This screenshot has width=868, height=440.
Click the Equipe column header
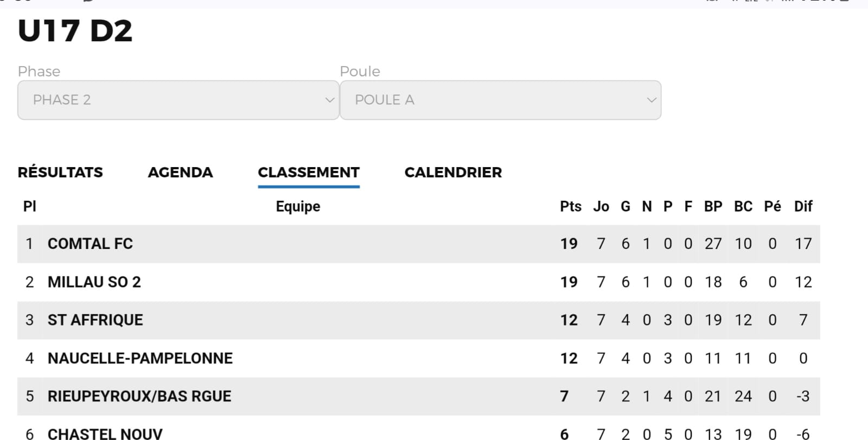[x=298, y=207]
